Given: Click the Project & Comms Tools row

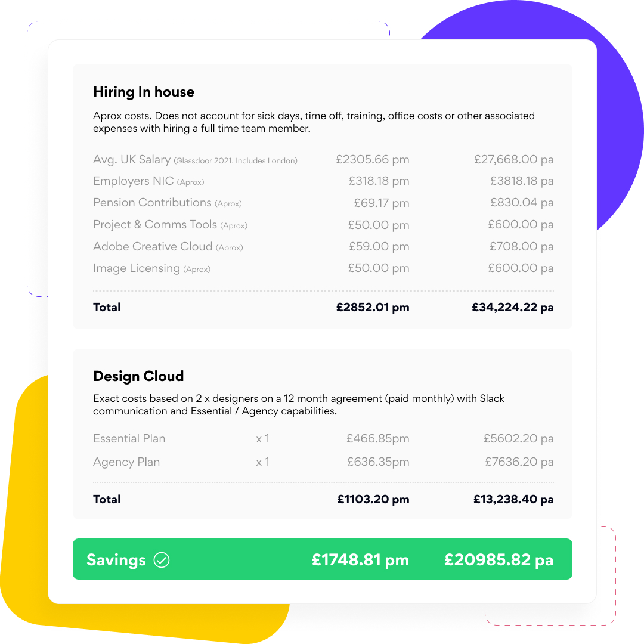Looking at the screenshot, I should [x=323, y=225].
